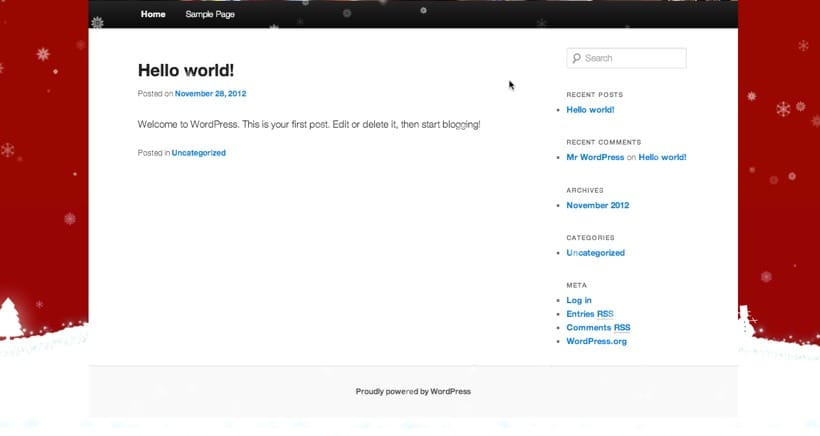
Task: Open the Comments RSS feed link
Action: point(598,327)
